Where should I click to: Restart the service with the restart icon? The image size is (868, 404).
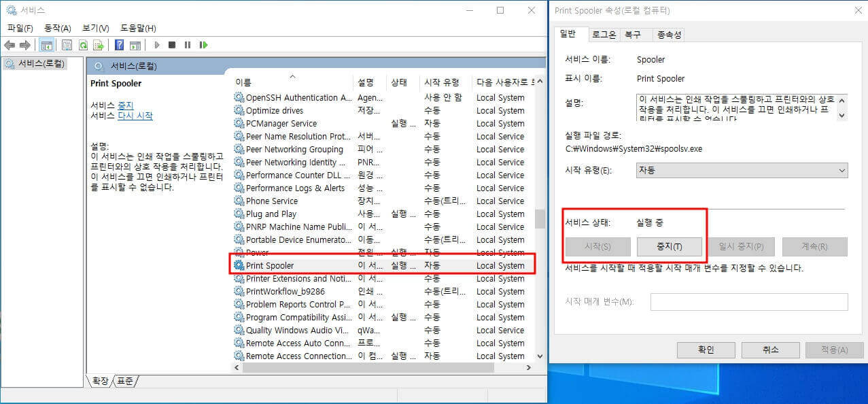pyautogui.click(x=203, y=45)
